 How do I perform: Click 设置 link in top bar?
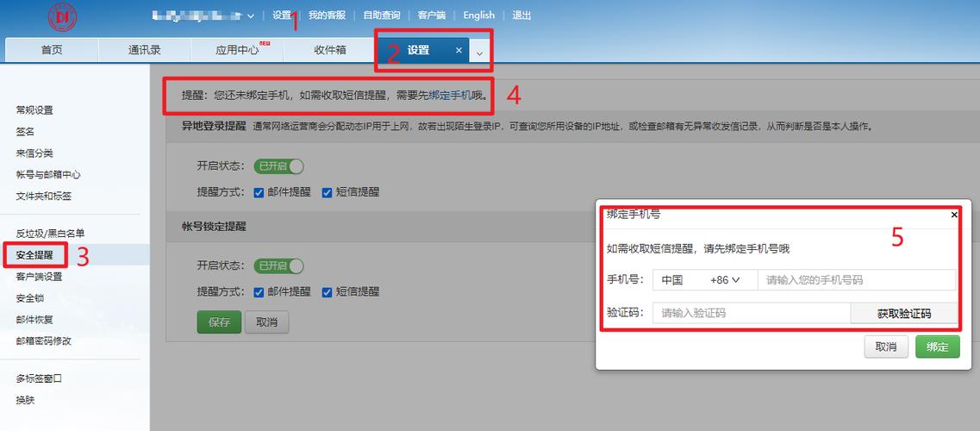[x=282, y=16]
